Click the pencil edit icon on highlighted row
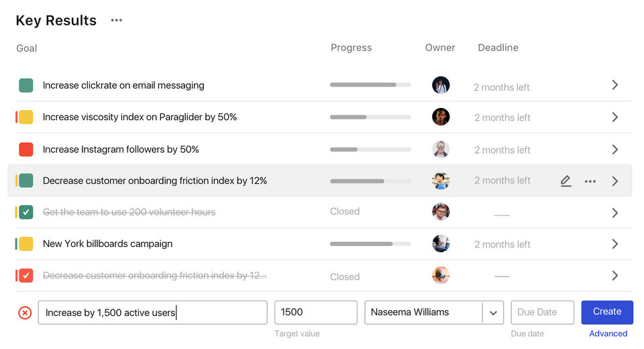Image resolution: width=644 pixels, height=349 pixels. coord(566,181)
